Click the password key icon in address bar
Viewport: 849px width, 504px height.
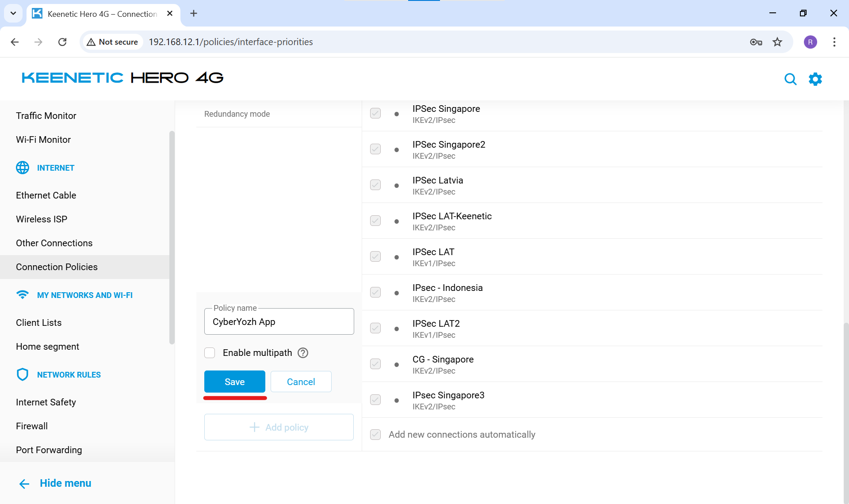(x=756, y=42)
